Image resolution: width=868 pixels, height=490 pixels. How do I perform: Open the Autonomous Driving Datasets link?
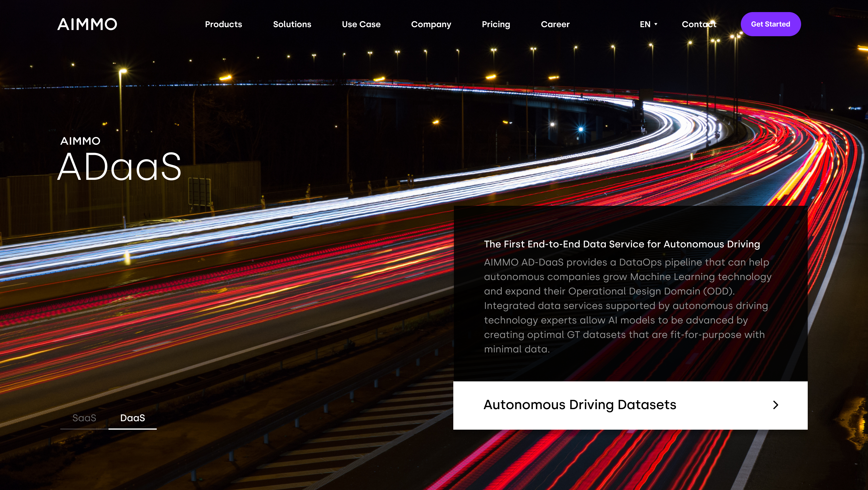pos(580,405)
